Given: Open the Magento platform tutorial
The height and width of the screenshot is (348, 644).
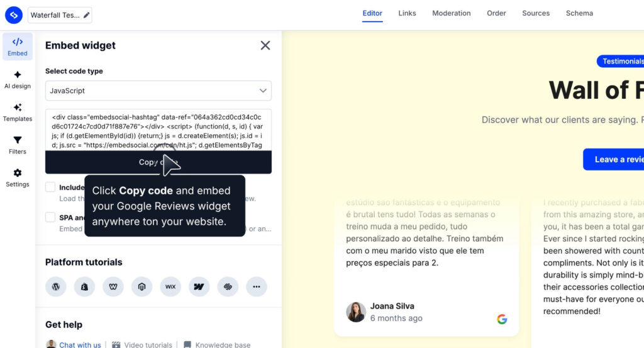Looking at the screenshot, I should [142, 287].
